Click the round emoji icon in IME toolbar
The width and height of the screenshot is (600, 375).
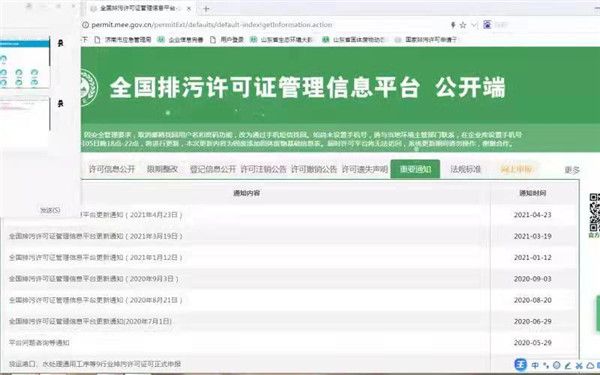click(x=557, y=365)
